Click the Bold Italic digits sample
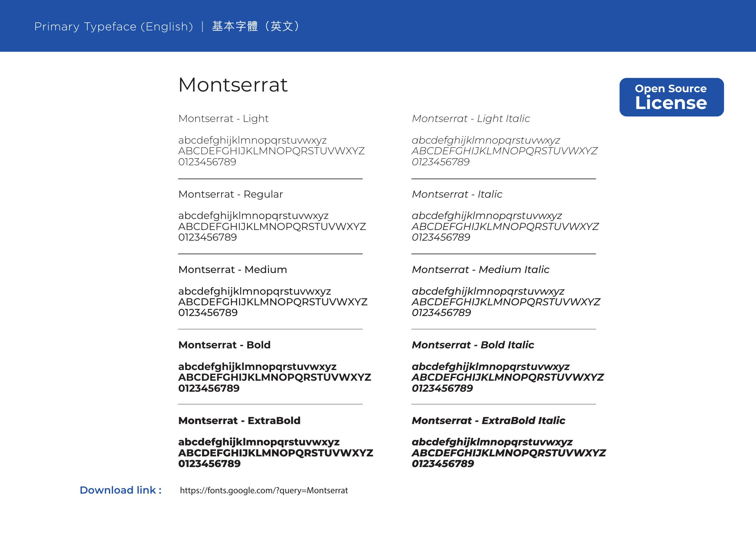Image resolution: width=756 pixels, height=535 pixels. click(x=442, y=388)
